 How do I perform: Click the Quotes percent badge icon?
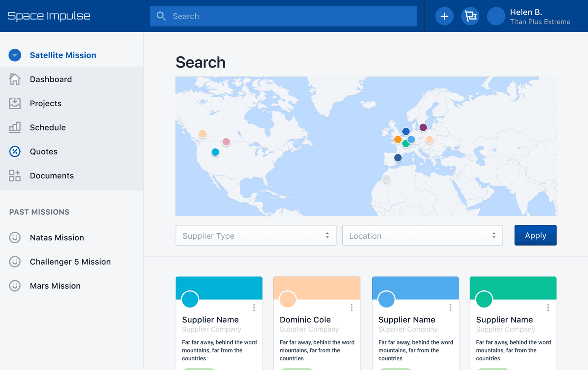[15, 151]
